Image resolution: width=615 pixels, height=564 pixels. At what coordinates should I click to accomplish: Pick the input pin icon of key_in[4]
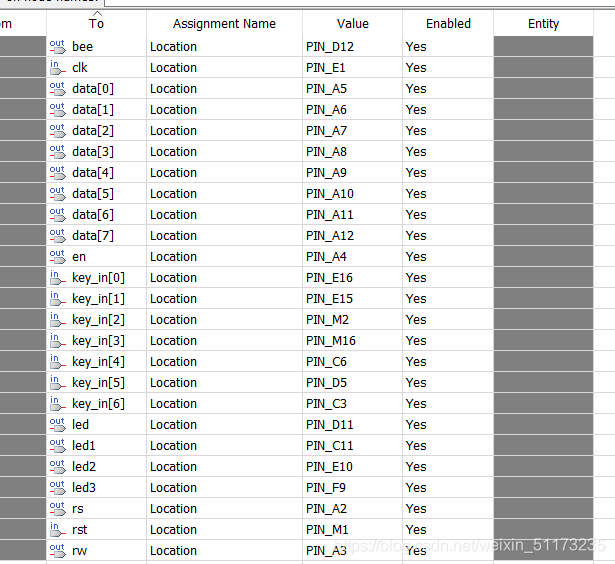(58, 362)
